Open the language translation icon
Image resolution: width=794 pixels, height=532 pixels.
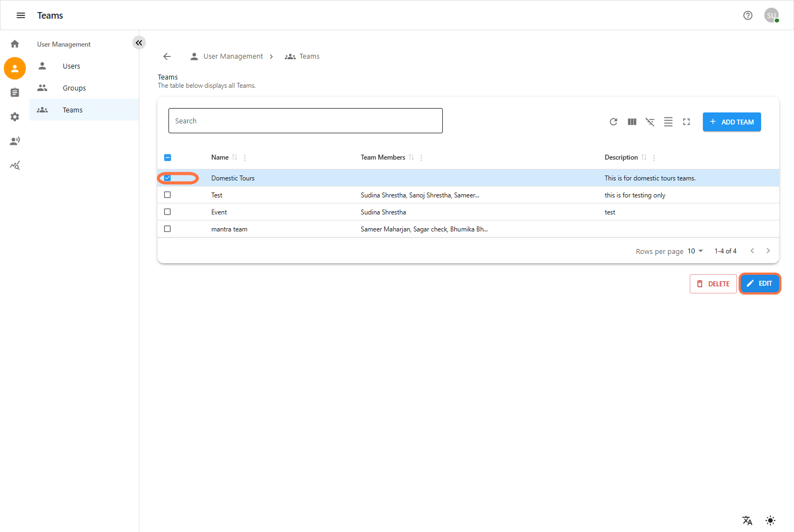tap(747, 520)
